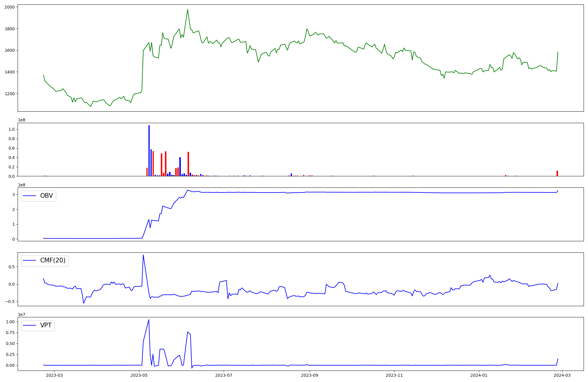Click the VPT highest peak point
Viewport: 588px width, 382px height.
[x=149, y=320]
